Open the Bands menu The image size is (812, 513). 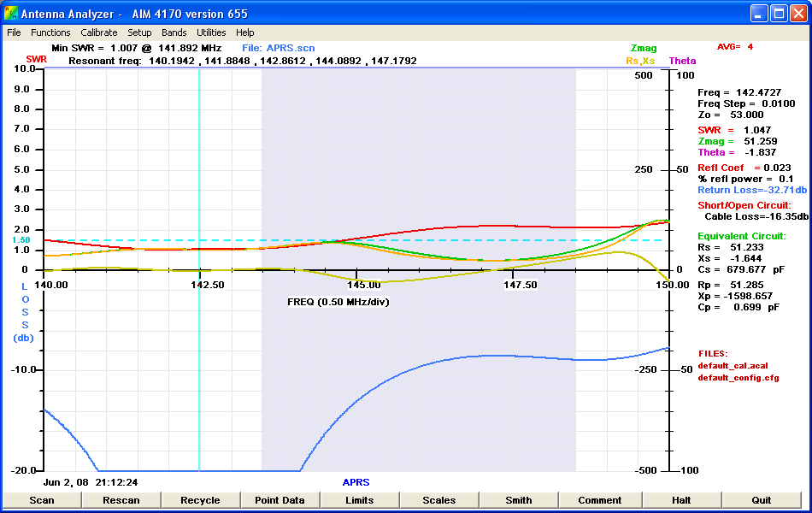[x=174, y=32]
